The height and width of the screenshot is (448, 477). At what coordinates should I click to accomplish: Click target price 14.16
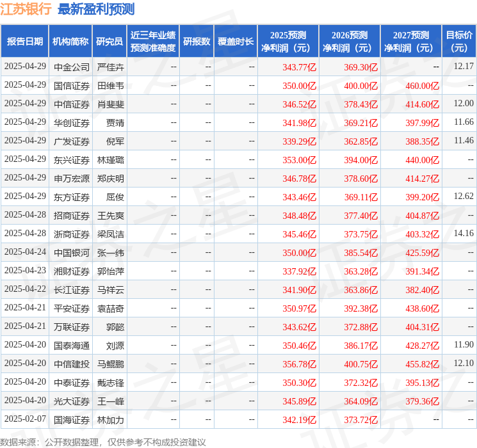464,233
